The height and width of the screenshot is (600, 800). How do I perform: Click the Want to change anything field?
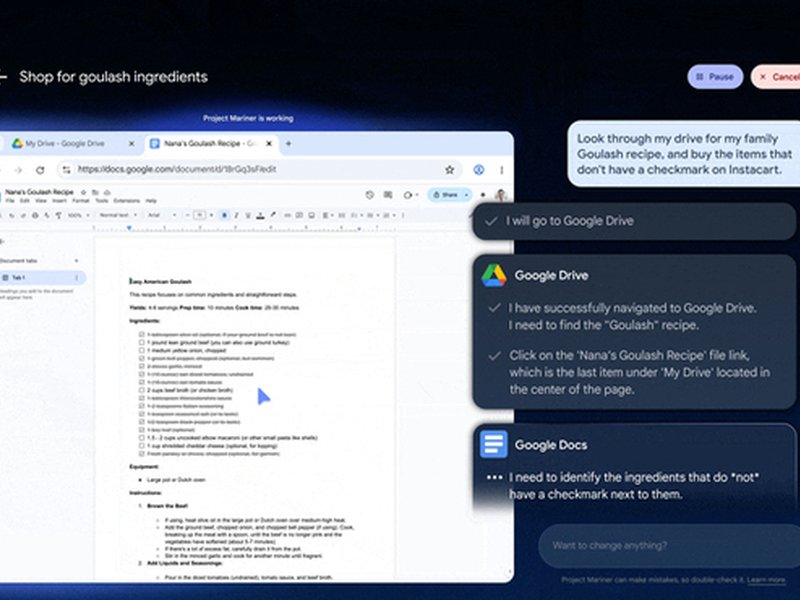(668, 545)
